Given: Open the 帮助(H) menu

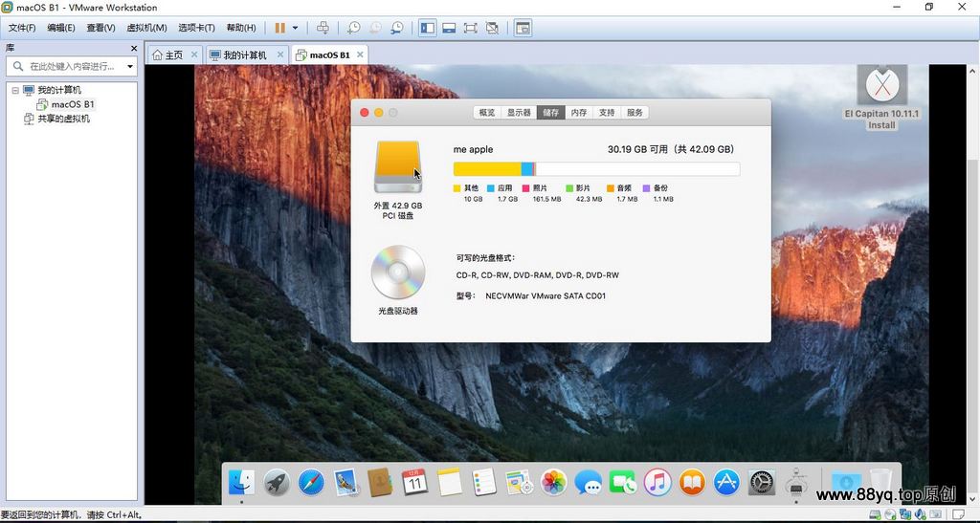Looking at the screenshot, I should coord(240,28).
